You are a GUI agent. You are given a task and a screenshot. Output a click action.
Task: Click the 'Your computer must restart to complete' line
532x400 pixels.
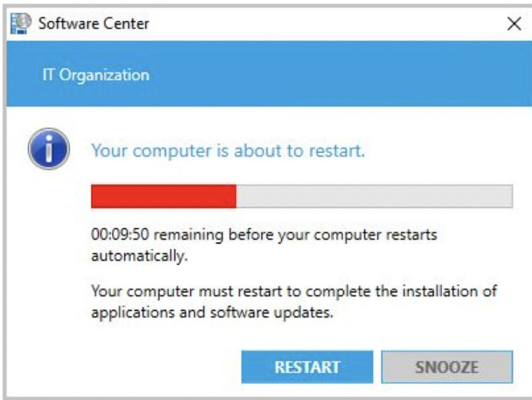pyautogui.click(x=293, y=291)
